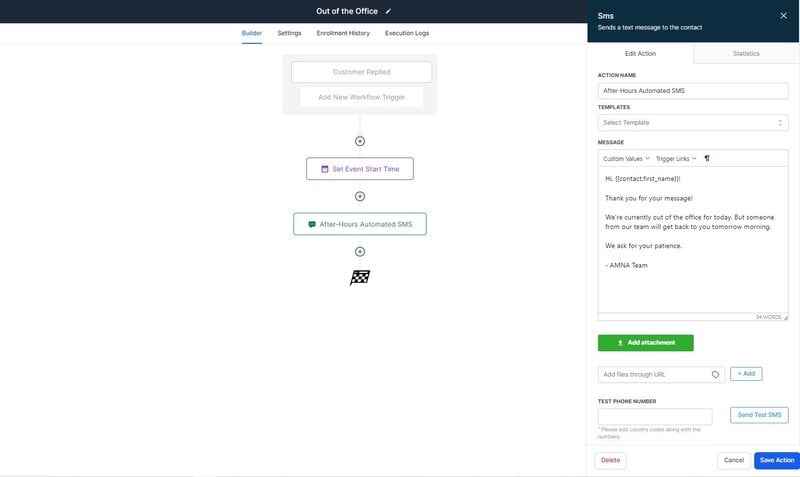Expand the Trigger Links dropdown
This screenshot has height=477, width=800.
click(x=676, y=159)
